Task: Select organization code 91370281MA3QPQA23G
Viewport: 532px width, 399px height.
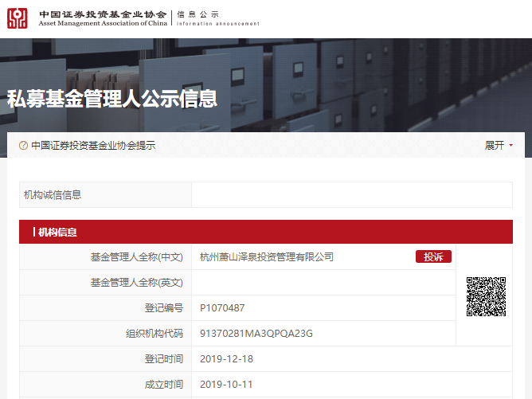Action: pos(256,334)
